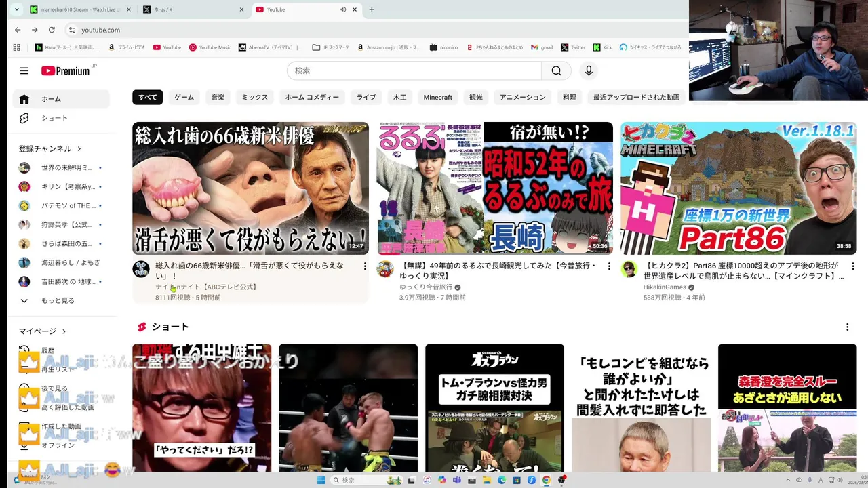Play the 昭和52年のるるぶのみで旅 thumbnail
The width and height of the screenshot is (868, 488).
pos(494,188)
